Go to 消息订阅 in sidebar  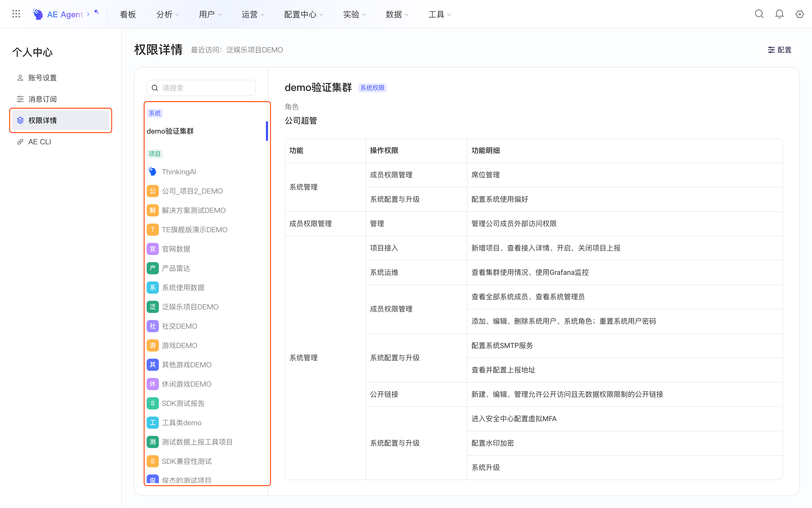pos(61,99)
